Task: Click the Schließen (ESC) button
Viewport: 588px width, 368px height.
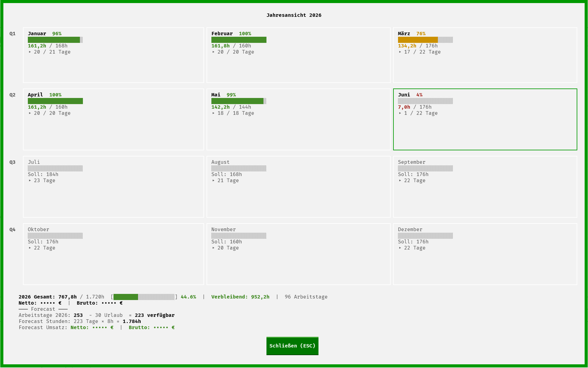Action: tap(292, 346)
